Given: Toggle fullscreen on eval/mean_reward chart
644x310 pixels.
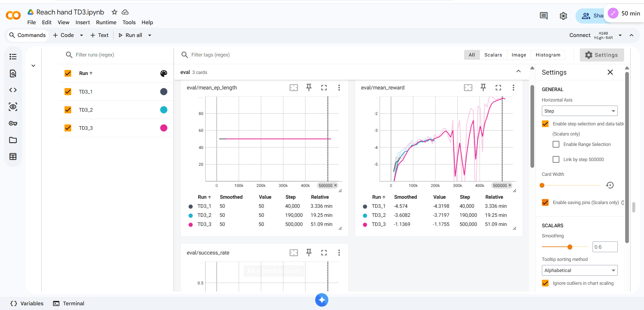Looking at the screenshot, I should click(498, 87).
